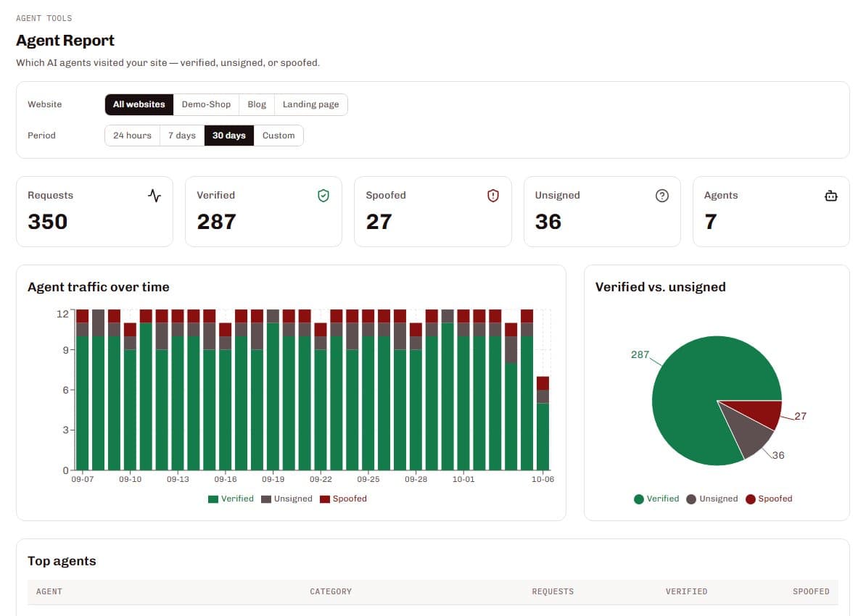The image size is (866, 616).
Task: Toggle Verified in pie chart legend
Action: coord(656,499)
